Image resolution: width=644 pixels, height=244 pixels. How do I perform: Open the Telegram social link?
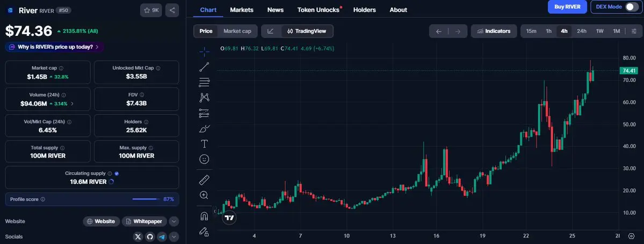tap(162, 236)
